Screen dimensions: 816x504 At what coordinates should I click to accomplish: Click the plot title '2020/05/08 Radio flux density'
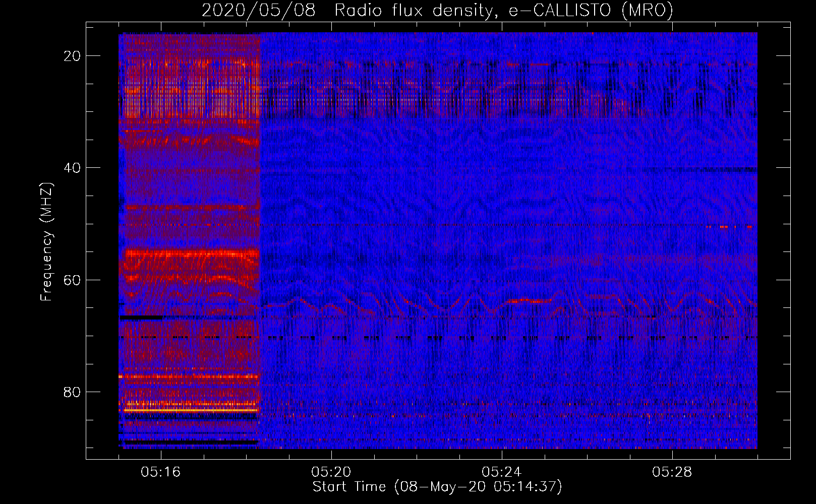tap(437, 10)
